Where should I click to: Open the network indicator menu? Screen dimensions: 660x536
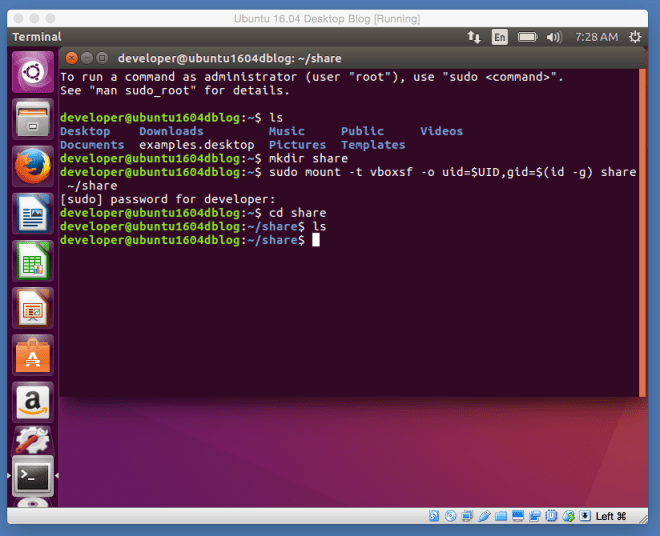(473, 37)
